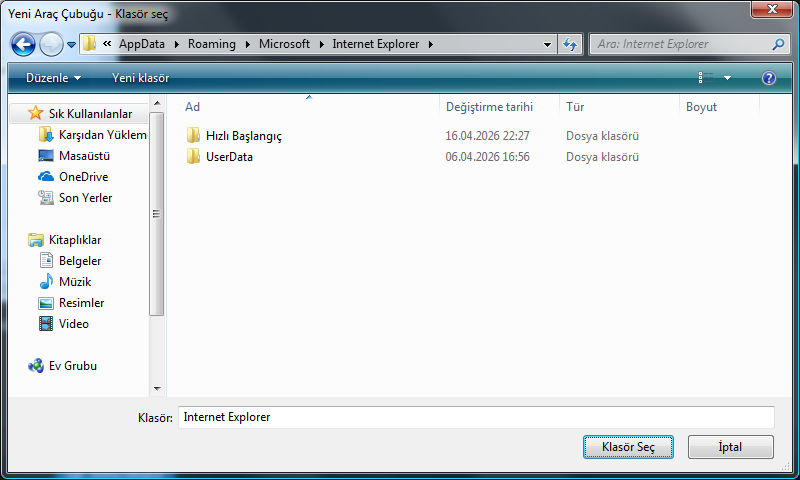The height and width of the screenshot is (480, 800).
Task: Create a folder with Yeni klasör
Action: (140, 78)
